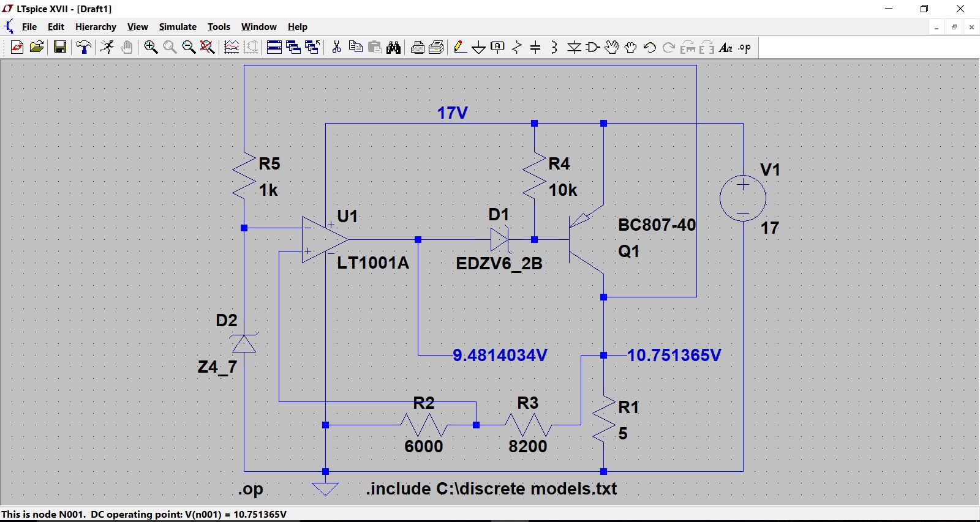Add SPICE directive .op tool
The image size is (980, 522).
745,47
